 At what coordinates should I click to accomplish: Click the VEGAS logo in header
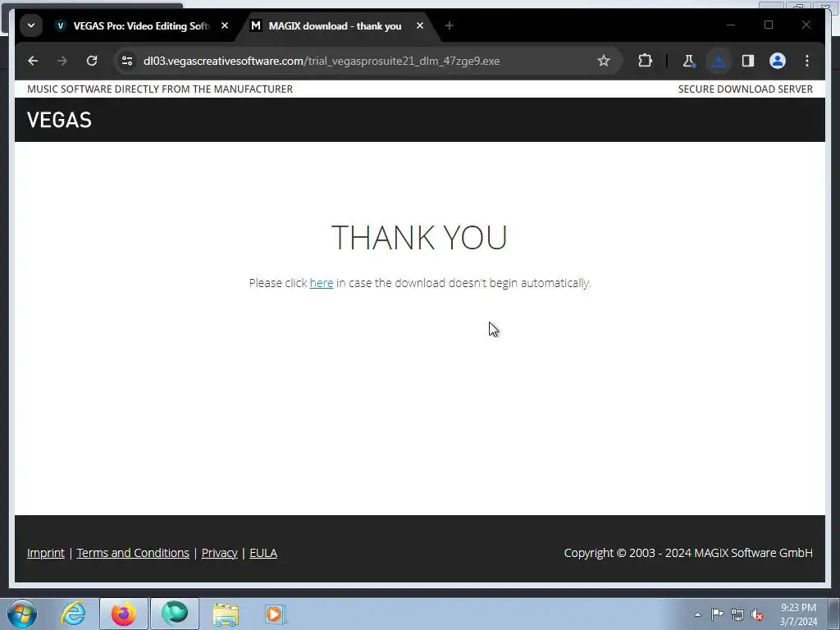coord(59,120)
